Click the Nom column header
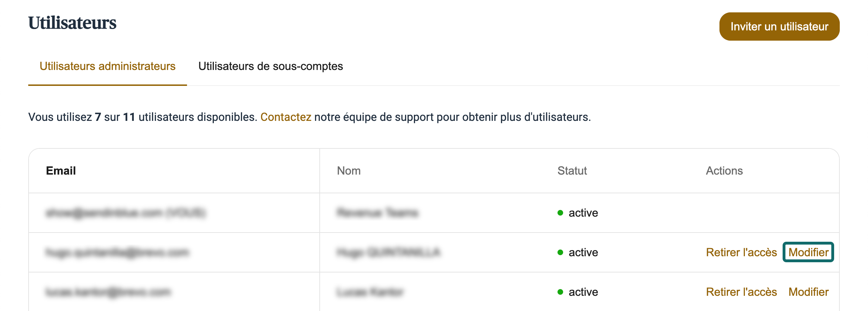This screenshot has height=311, width=868. [x=349, y=171]
